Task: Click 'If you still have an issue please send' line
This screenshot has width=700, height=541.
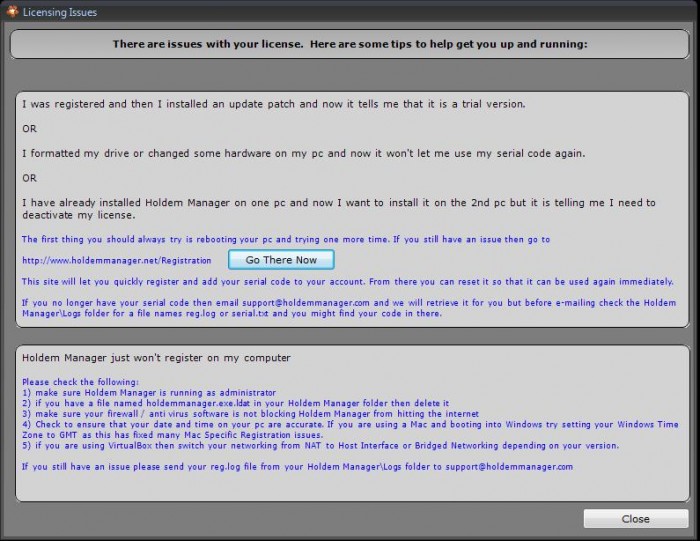Action: point(297,467)
